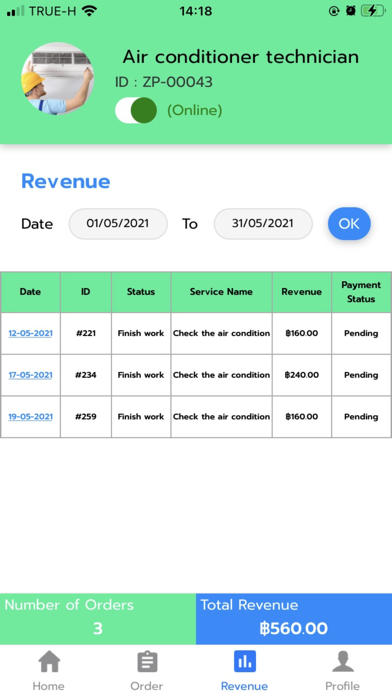Tap the battery charging icon
The width and height of the screenshot is (392, 696).
pos(372,11)
